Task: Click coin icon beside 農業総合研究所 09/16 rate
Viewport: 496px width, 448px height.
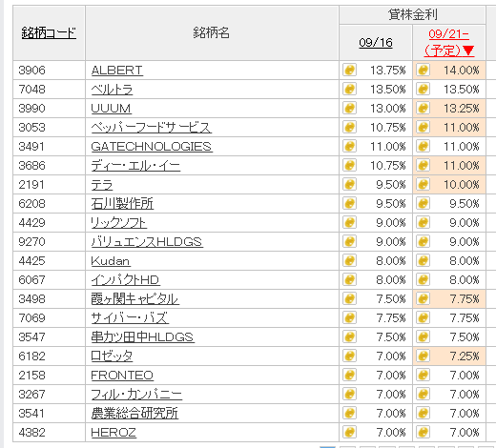Action: [x=349, y=413]
